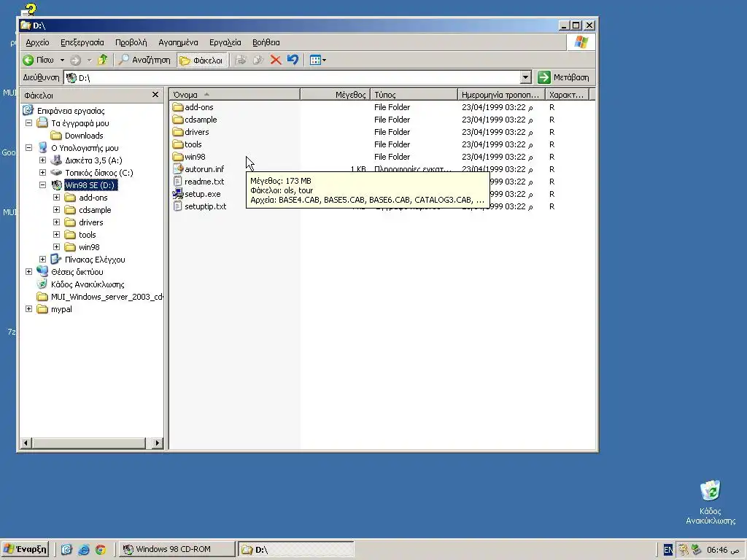The image size is (747, 560).
Task: Open the Προβολή menu
Action: point(131,42)
